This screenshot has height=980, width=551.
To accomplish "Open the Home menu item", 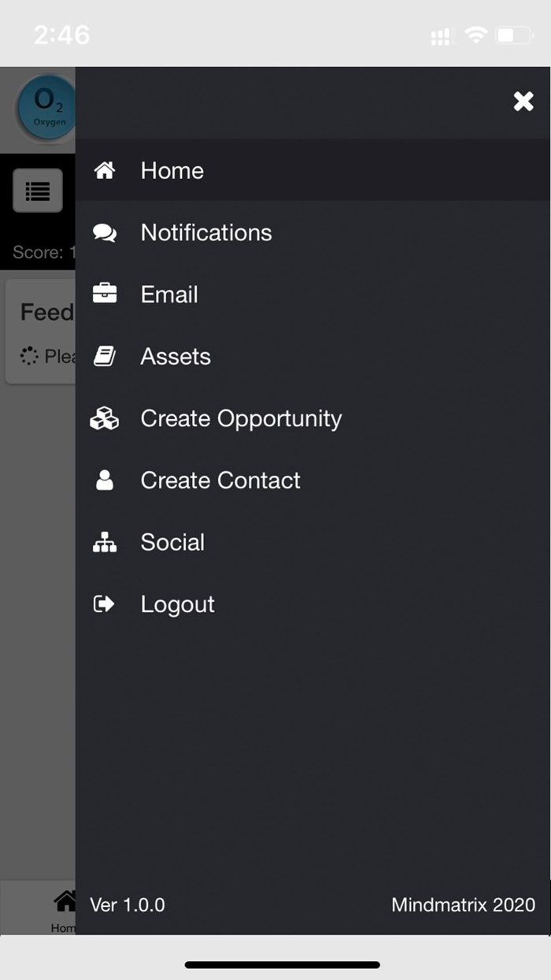I will (172, 170).
